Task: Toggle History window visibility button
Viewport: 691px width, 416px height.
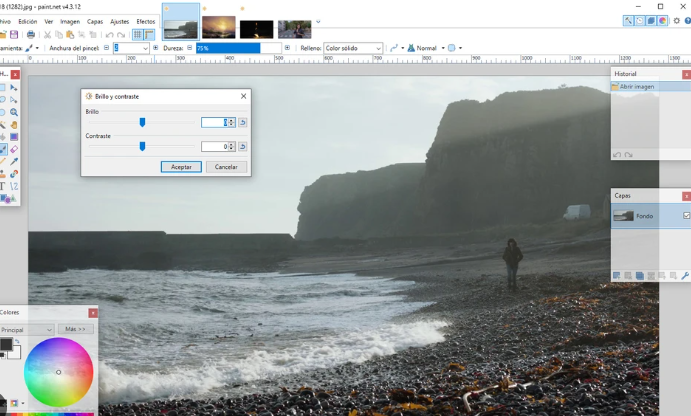Action: (x=639, y=21)
